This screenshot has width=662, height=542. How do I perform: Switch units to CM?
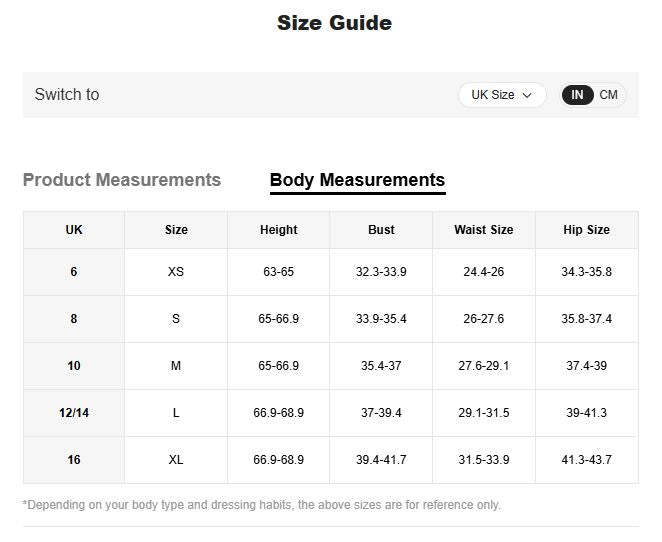608,95
